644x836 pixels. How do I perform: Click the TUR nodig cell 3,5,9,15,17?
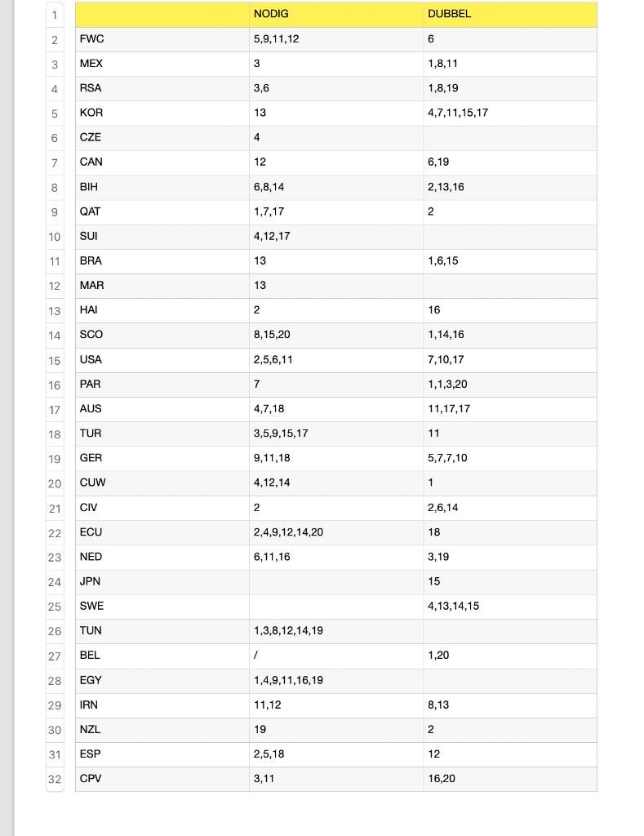[x=335, y=434]
